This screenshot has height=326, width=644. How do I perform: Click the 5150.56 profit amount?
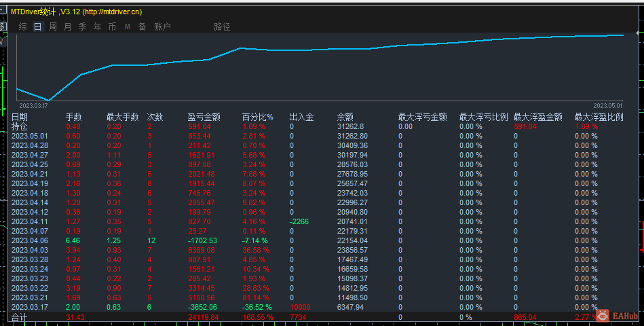pyautogui.click(x=202, y=297)
